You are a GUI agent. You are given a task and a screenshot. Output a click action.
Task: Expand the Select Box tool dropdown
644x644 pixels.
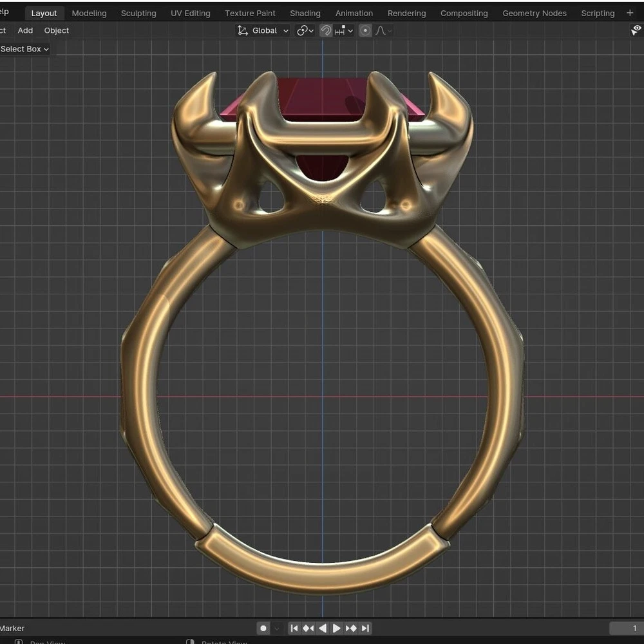(24, 49)
